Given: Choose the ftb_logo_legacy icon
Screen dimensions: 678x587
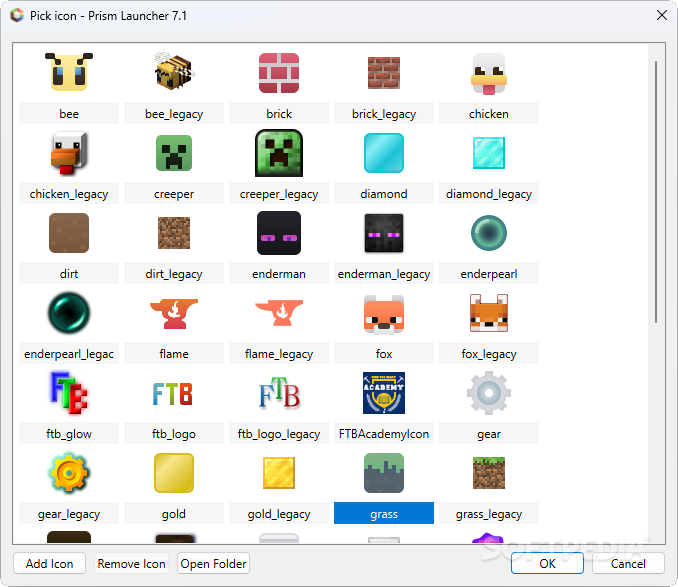Looking at the screenshot, I should (x=279, y=393).
